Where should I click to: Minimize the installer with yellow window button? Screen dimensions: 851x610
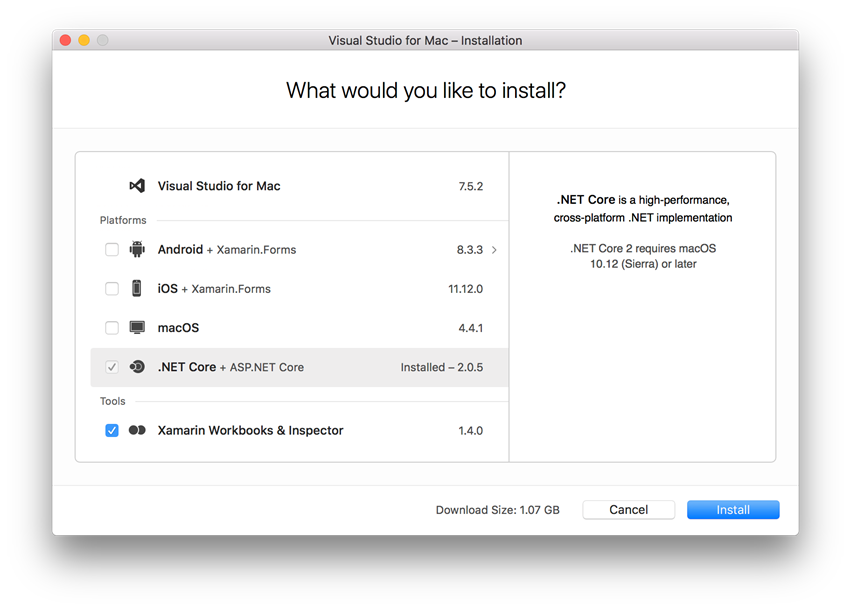[84, 41]
